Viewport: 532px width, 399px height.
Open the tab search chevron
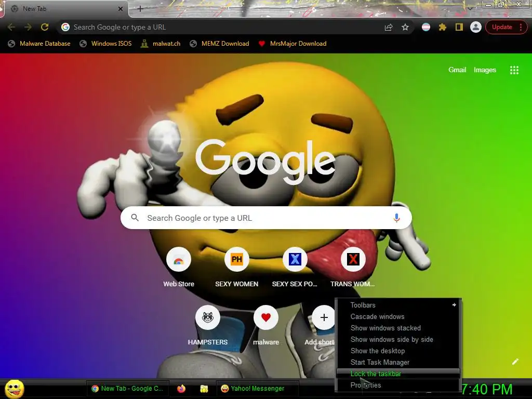click(470, 8)
